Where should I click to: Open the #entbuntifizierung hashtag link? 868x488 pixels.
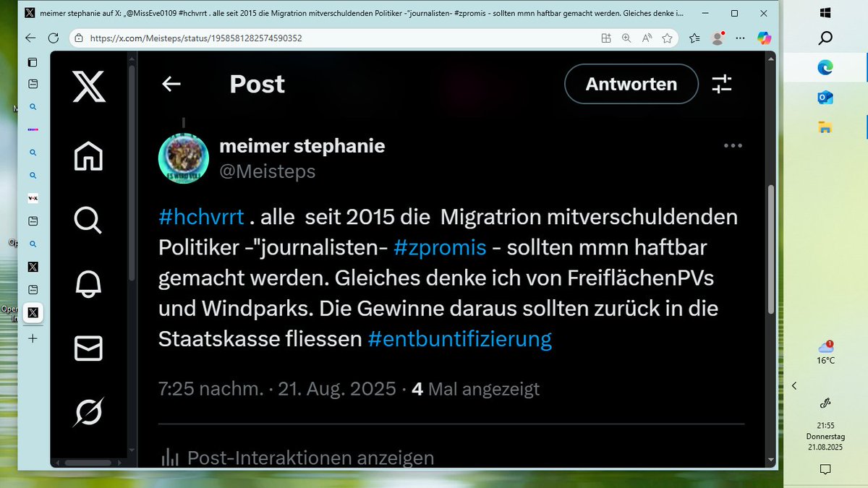pyautogui.click(x=460, y=338)
